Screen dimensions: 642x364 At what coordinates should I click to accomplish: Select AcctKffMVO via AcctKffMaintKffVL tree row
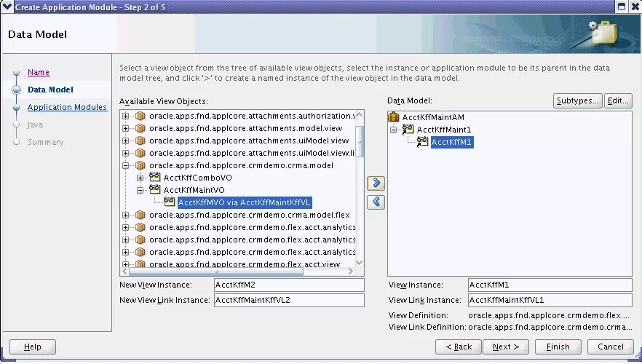point(245,202)
